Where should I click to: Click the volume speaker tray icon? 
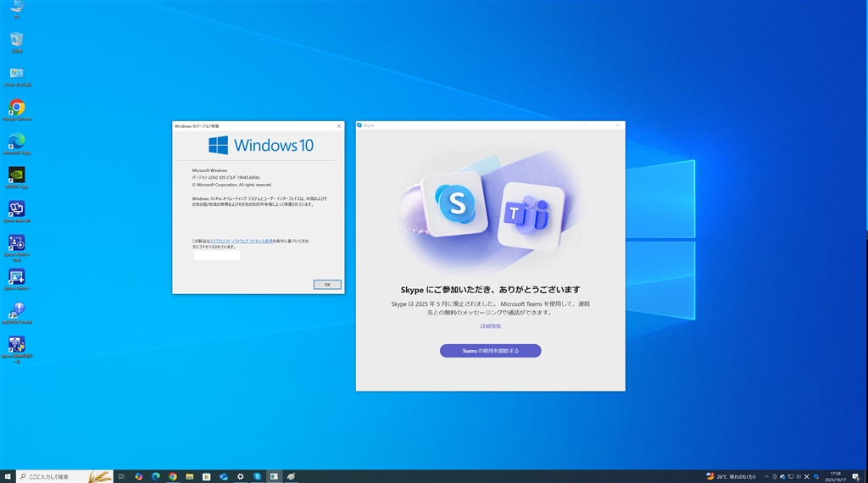pos(798,476)
